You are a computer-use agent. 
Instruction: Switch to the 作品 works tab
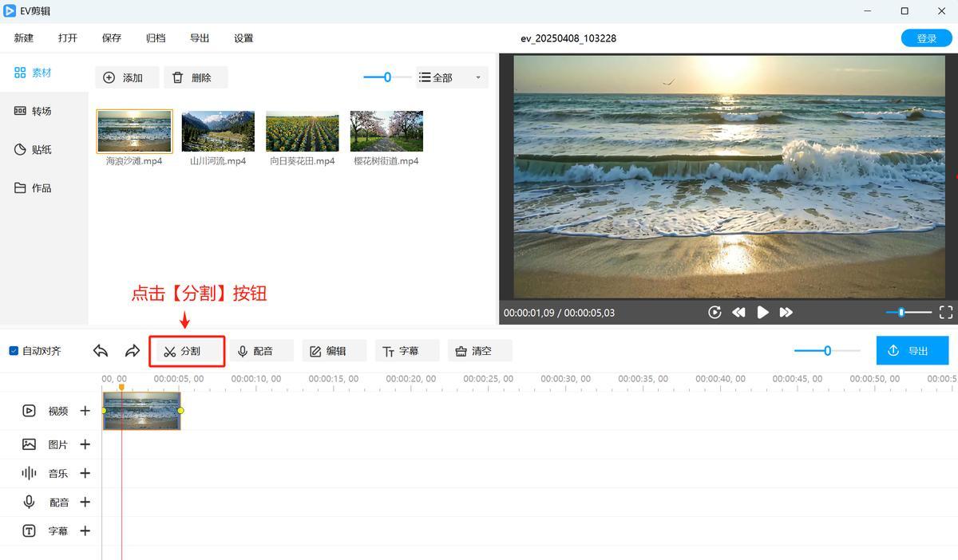click(34, 188)
